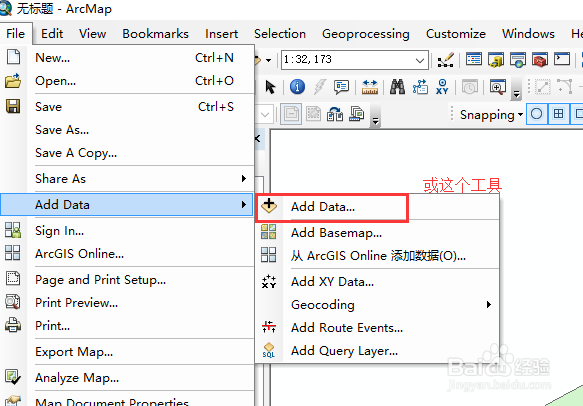
Task: Click the printer icon beside Print
Action: click(13, 325)
